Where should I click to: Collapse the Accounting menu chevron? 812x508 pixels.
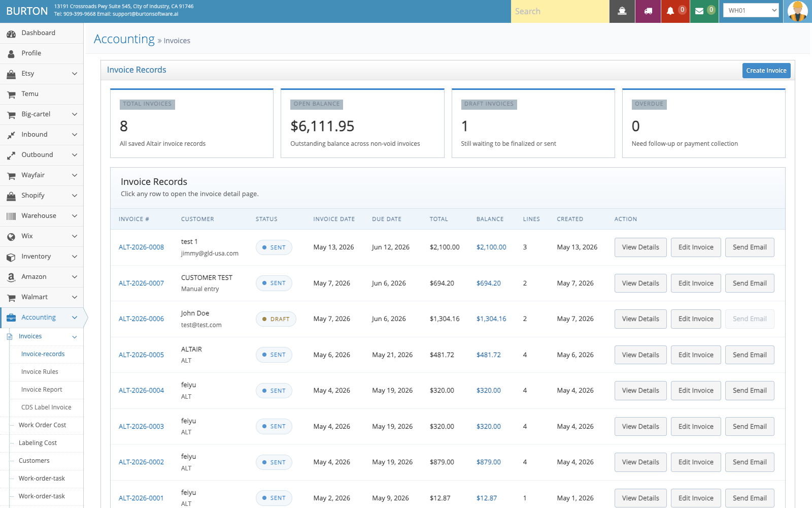[x=75, y=317]
